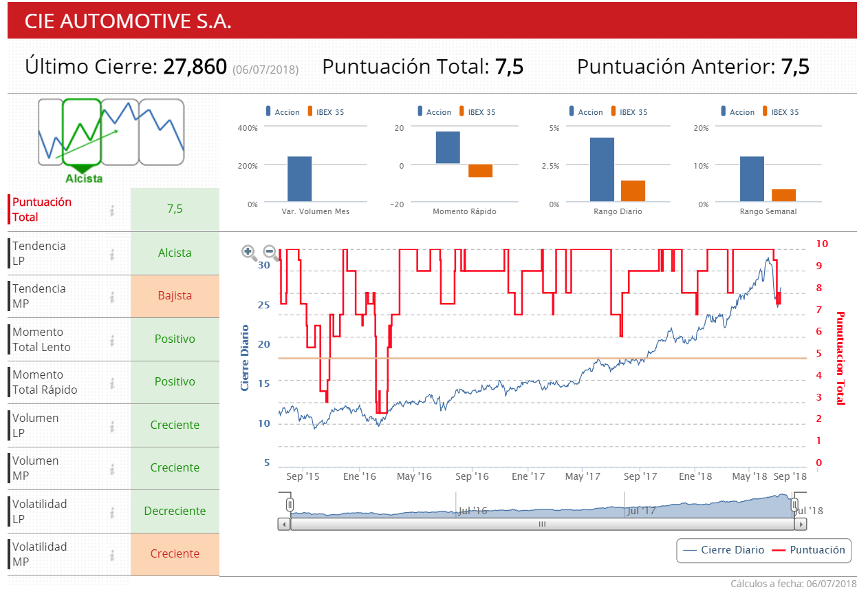
Task: Click the Último Cierre value 27,860
Action: [x=195, y=67]
